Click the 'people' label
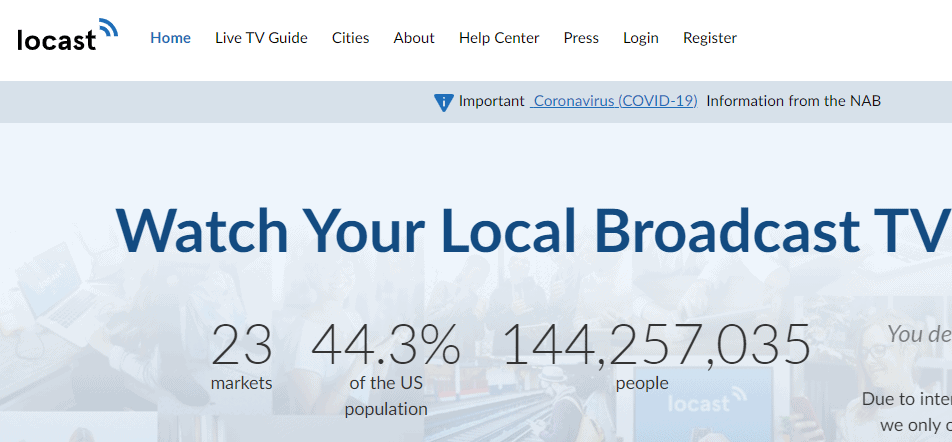Viewport: 952px width, 442px height. [x=642, y=384]
